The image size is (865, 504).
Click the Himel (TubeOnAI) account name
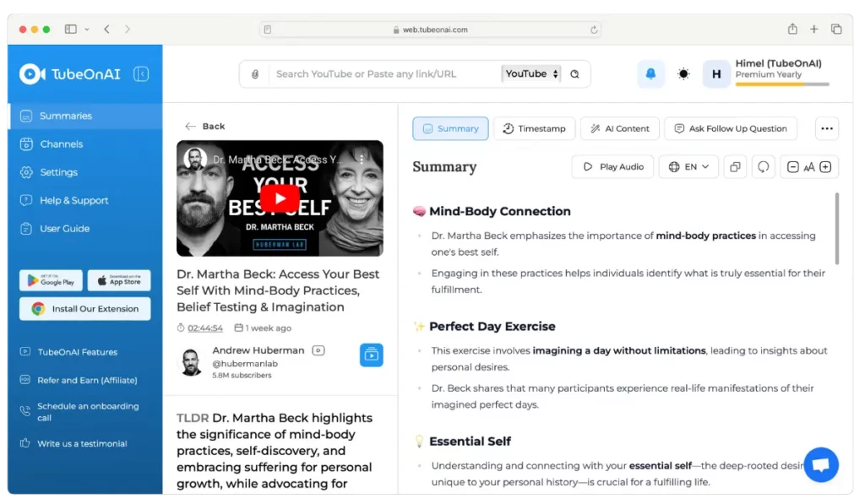click(x=778, y=63)
